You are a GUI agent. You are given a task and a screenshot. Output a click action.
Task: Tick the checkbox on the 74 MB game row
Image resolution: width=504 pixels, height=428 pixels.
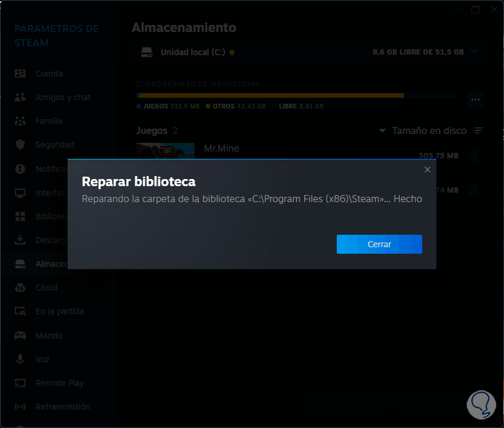[474, 190]
